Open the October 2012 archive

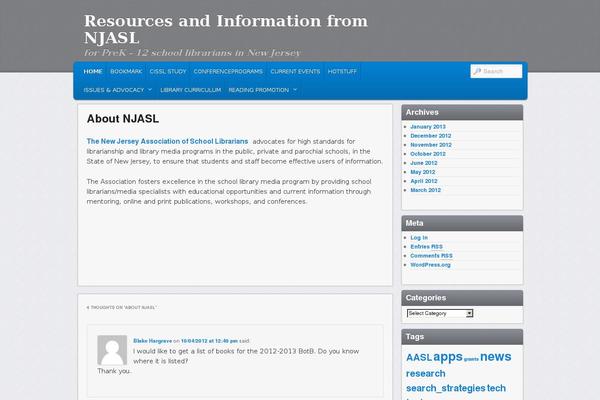tap(428, 154)
